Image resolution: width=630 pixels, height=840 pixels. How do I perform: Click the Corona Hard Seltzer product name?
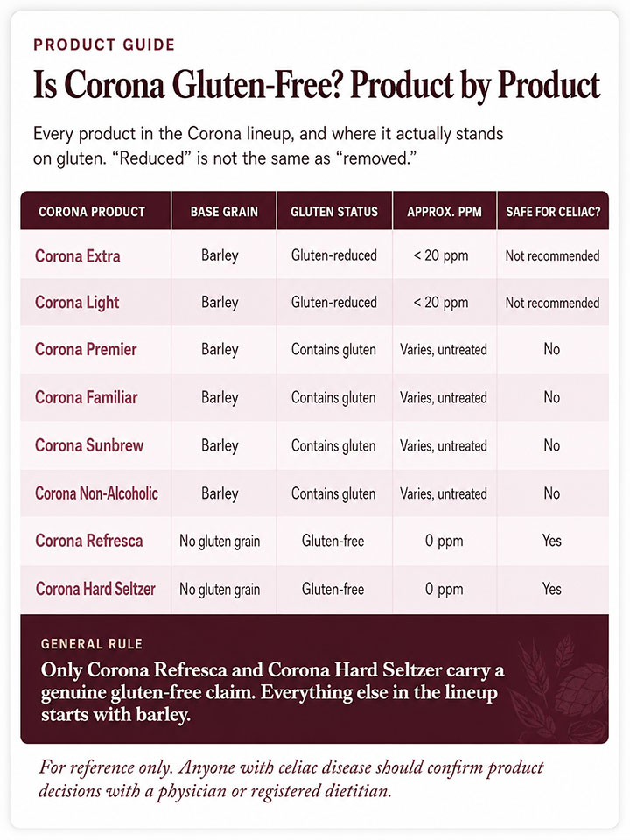[x=95, y=589]
